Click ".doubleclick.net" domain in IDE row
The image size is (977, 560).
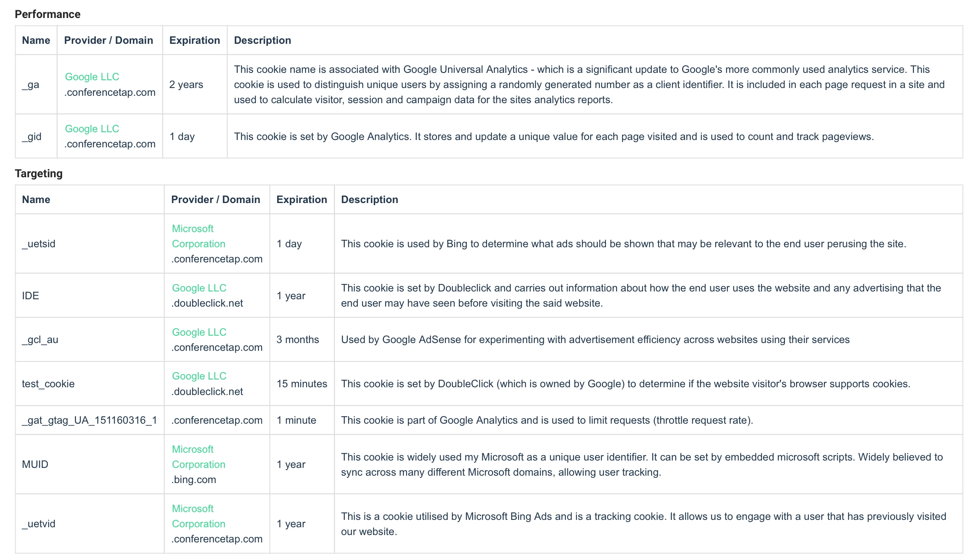[x=207, y=303]
